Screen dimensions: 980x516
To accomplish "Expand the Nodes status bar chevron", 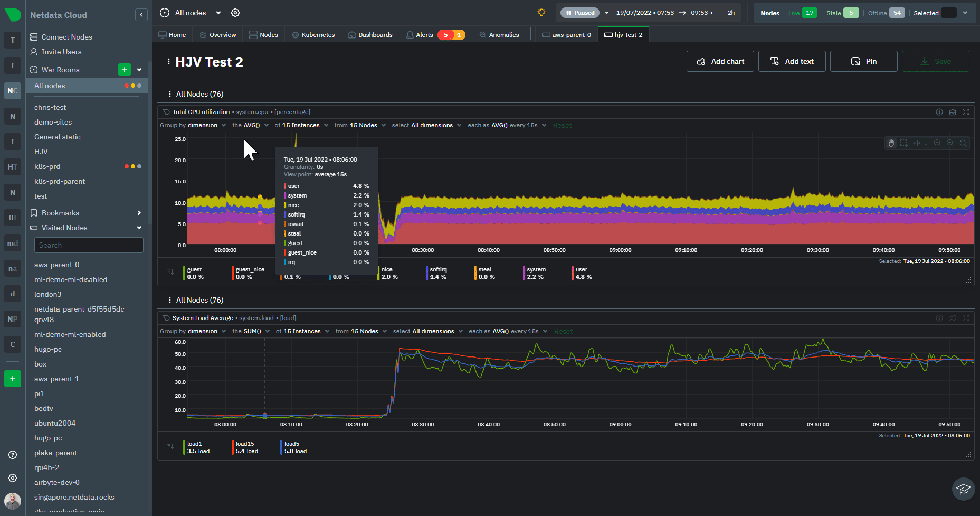I will point(965,13).
